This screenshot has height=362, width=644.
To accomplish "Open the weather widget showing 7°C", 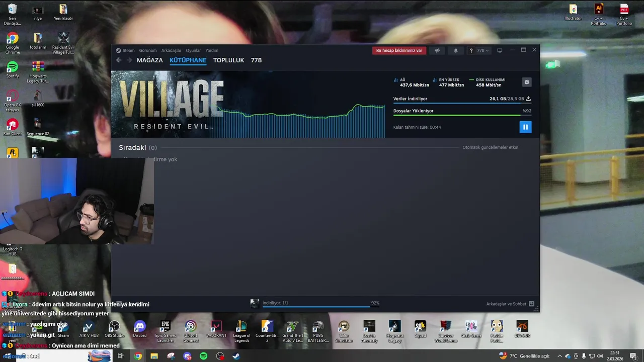I will click(524, 356).
